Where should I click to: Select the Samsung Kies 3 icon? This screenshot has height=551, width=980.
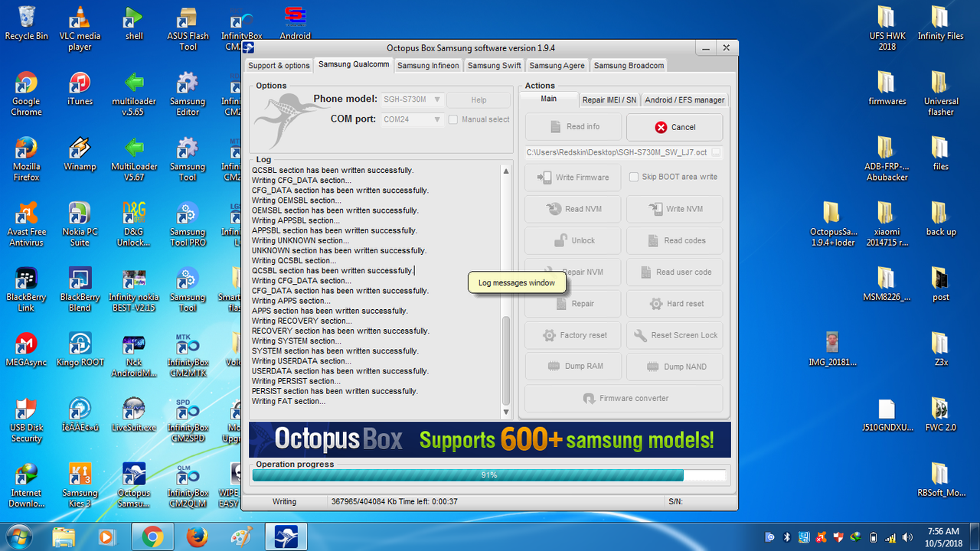click(80, 485)
